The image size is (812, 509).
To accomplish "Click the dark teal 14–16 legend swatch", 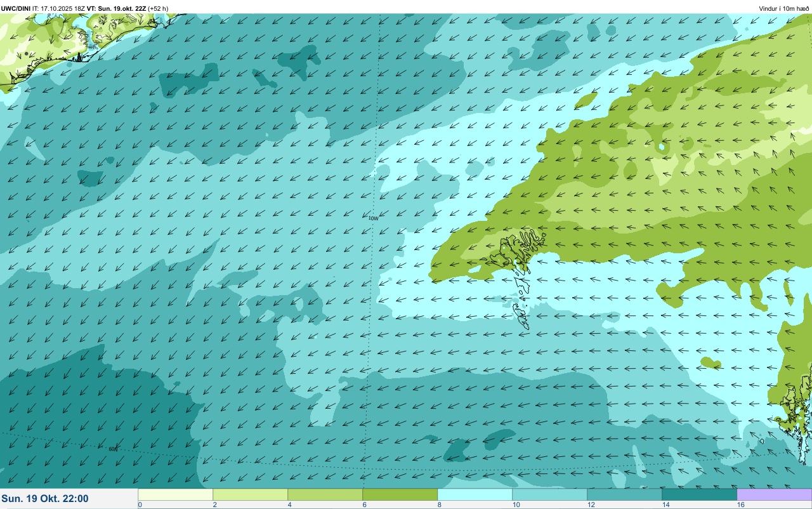I will coord(700,494).
